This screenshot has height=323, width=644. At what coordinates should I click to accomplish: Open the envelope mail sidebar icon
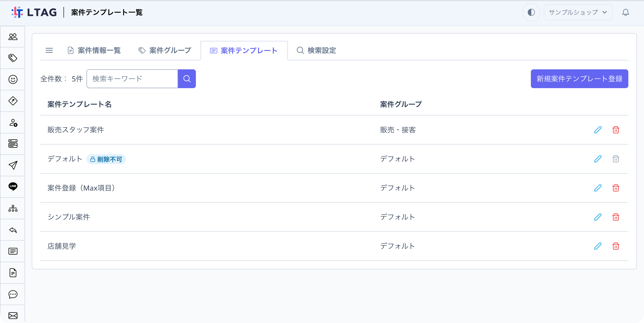click(x=13, y=315)
